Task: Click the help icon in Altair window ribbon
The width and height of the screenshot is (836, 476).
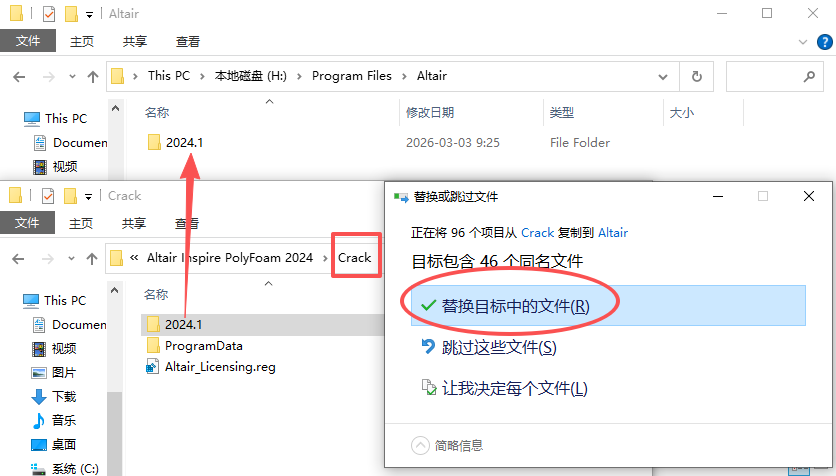Action: pyautogui.click(x=823, y=42)
